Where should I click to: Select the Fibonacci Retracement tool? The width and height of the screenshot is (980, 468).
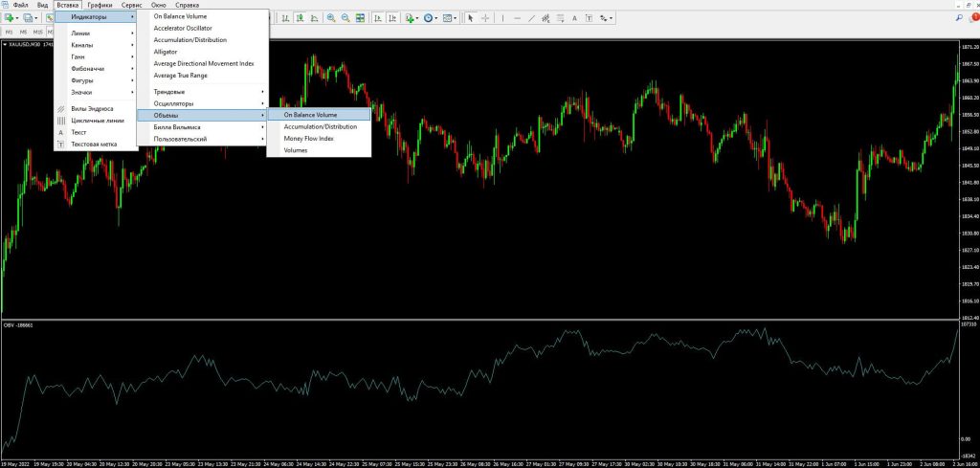click(560, 18)
